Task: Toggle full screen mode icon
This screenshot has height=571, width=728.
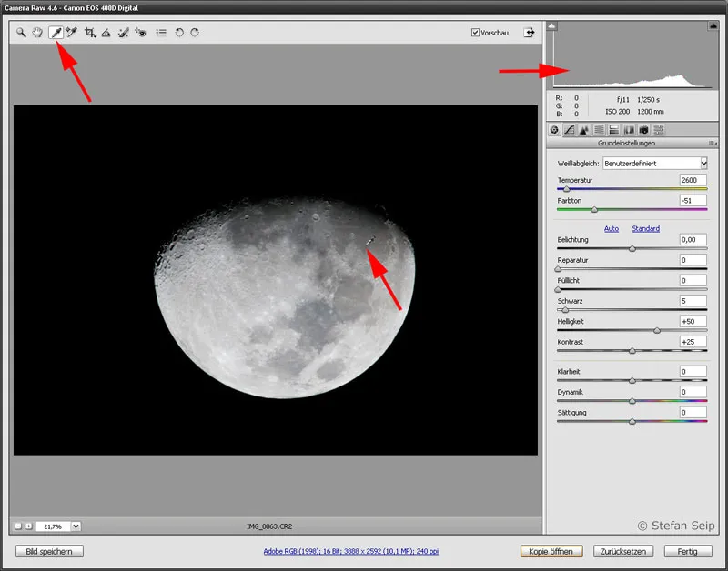Action: [529, 33]
